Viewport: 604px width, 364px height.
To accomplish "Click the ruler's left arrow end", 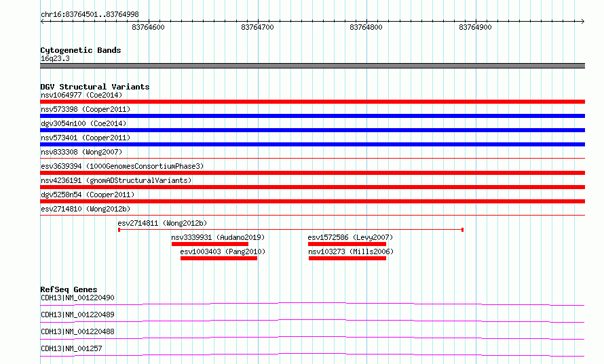I will [x=42, y=21].
